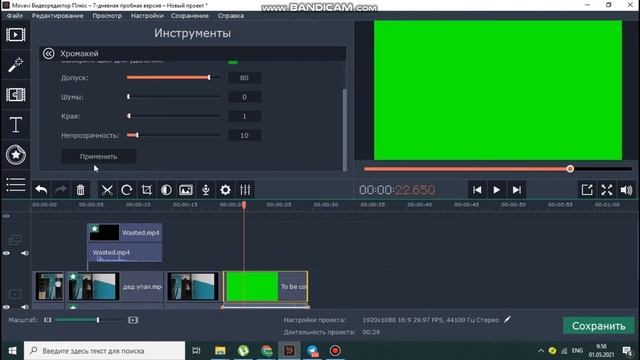Screen dimensions: 640x360
Task: Open the Filters magic wand tab
Action: [x=16, y=64]
